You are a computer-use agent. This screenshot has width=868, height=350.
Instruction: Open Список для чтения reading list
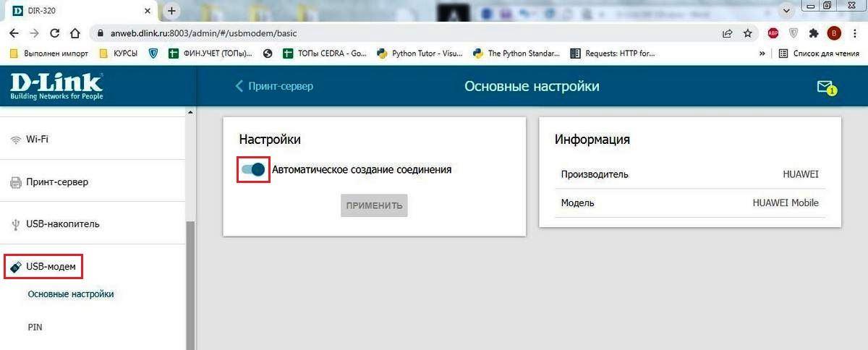[x=819, y=53]
